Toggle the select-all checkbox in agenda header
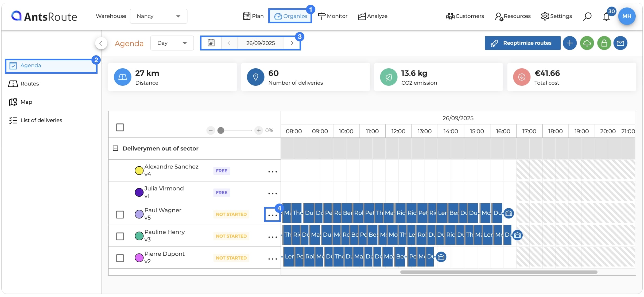 point(120,127)
